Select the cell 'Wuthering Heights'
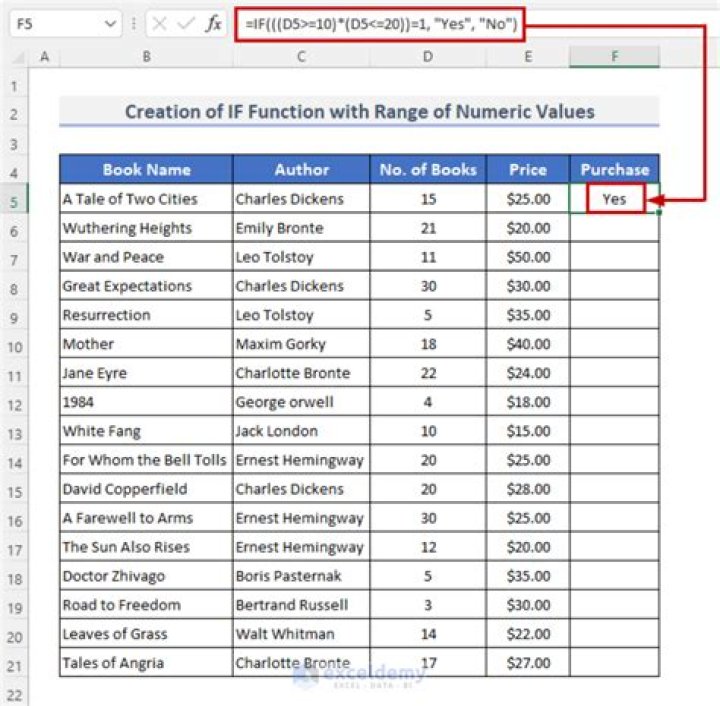 pos(146,228)
